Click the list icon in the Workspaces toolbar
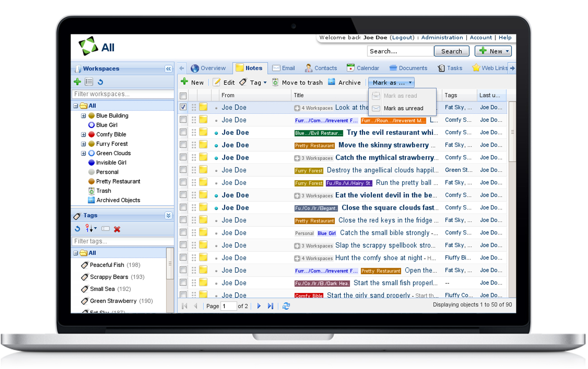Image resolution: width=588 pixels, height=369 pixels. (89, 82)
